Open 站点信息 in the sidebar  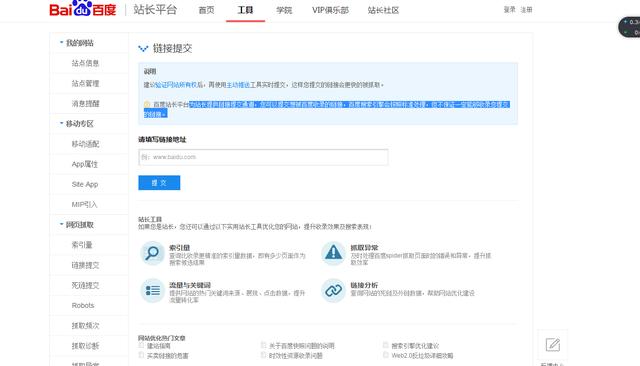pos(85,63)
